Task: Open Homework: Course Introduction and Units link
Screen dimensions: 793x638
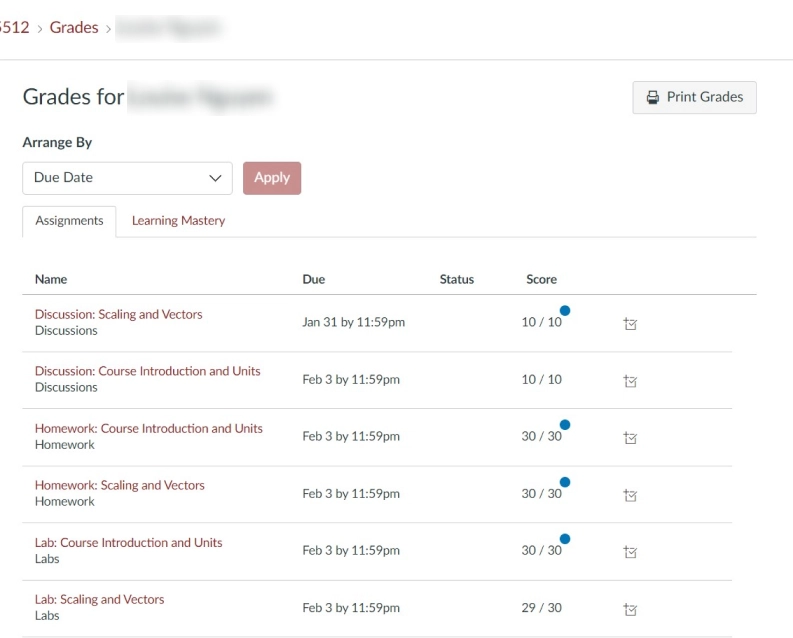Action: [x=148, y=428]
